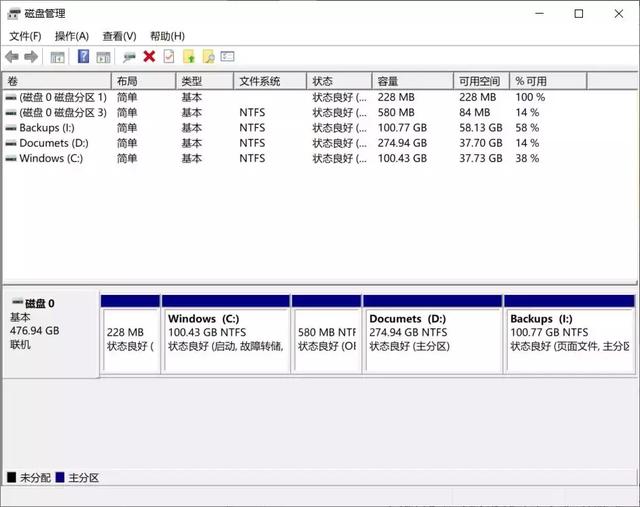The height and width of the screenshot is (507, 640).
Task: Click the properties checkmark document icon
Action: (169, 56)
